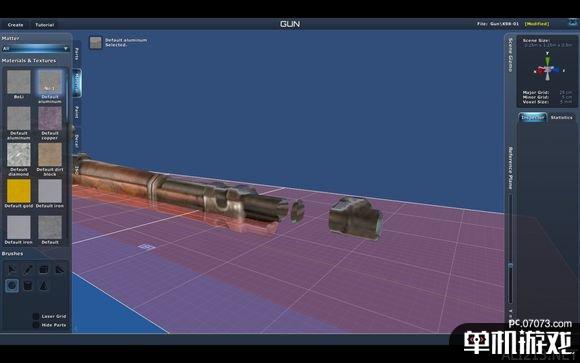Select the wedge brush shape
This screenshot has height=363, width=580.
[60, 269]
